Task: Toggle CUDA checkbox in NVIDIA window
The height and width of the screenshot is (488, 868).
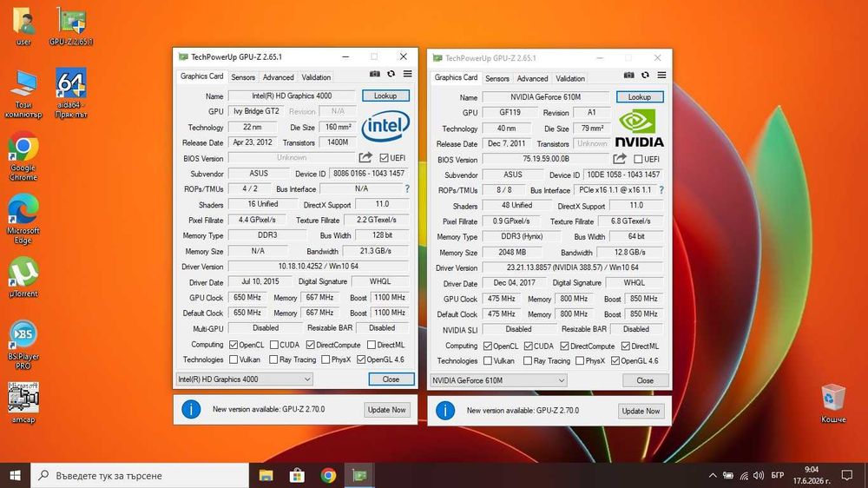Action: point(528,346)
